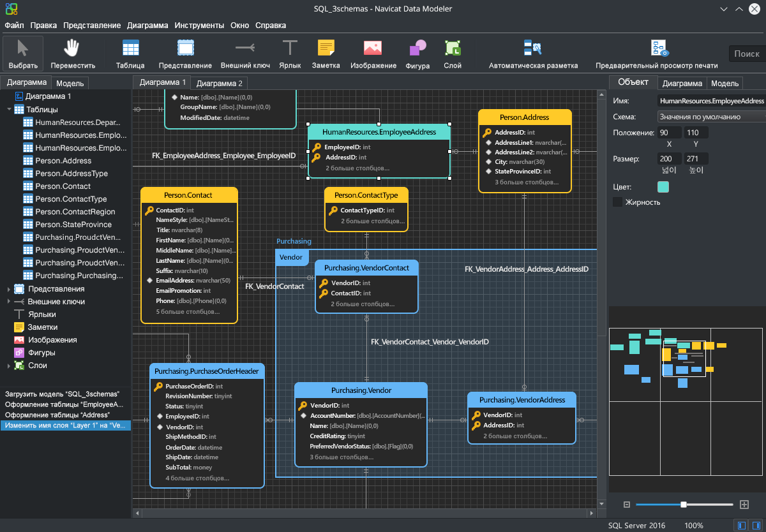Image resolution: width=766 pixels, height=532 pixels.
Task: Open Предварительный просмотр печати
Action: pos(659,53)
